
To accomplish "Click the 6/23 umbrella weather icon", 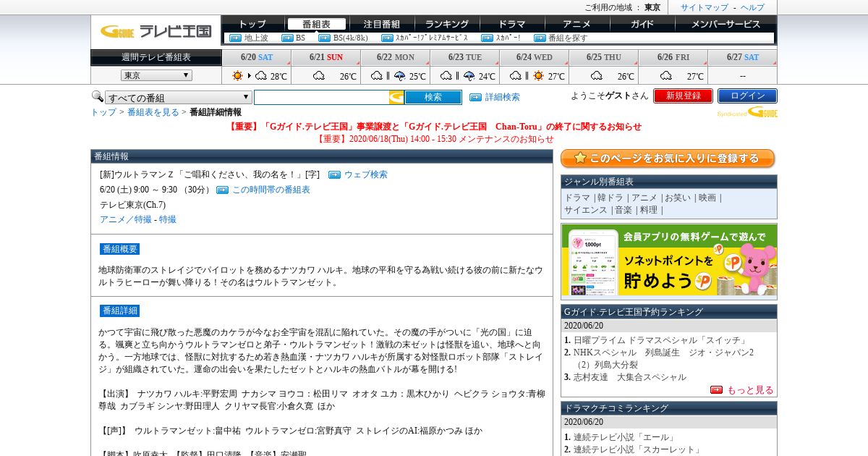I will pyautogui.click(x=469, y=75).
